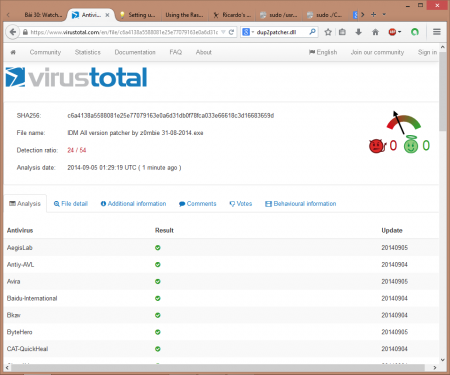Click the reload page icon in URL bar
This screenshot has height=375, width=450.
pyautogui.click(x=231, y=32)
